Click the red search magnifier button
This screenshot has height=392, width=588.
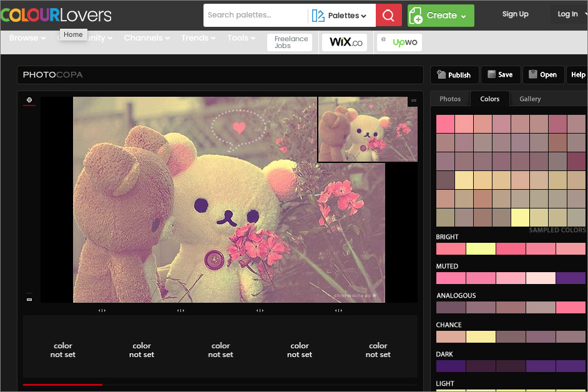388,16
